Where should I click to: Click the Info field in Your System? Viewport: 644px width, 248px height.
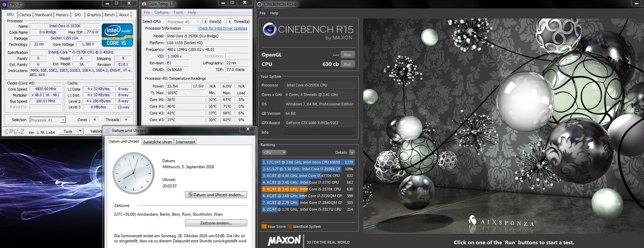pyautogui.click(x=319, y=132)
